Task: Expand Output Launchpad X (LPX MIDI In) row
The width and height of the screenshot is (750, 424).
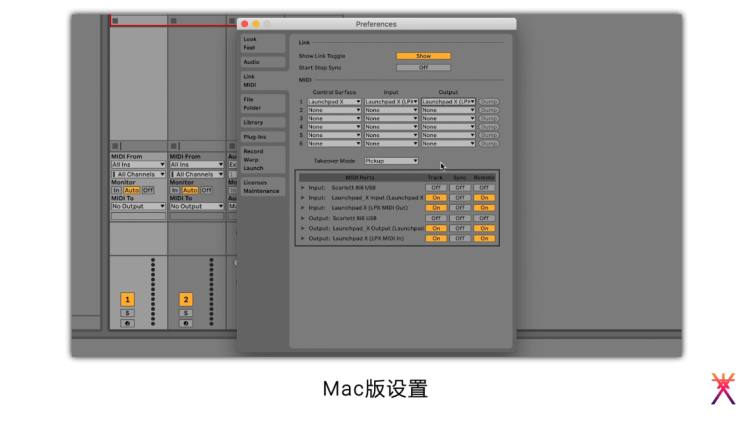Action: (x=302, y=238)
